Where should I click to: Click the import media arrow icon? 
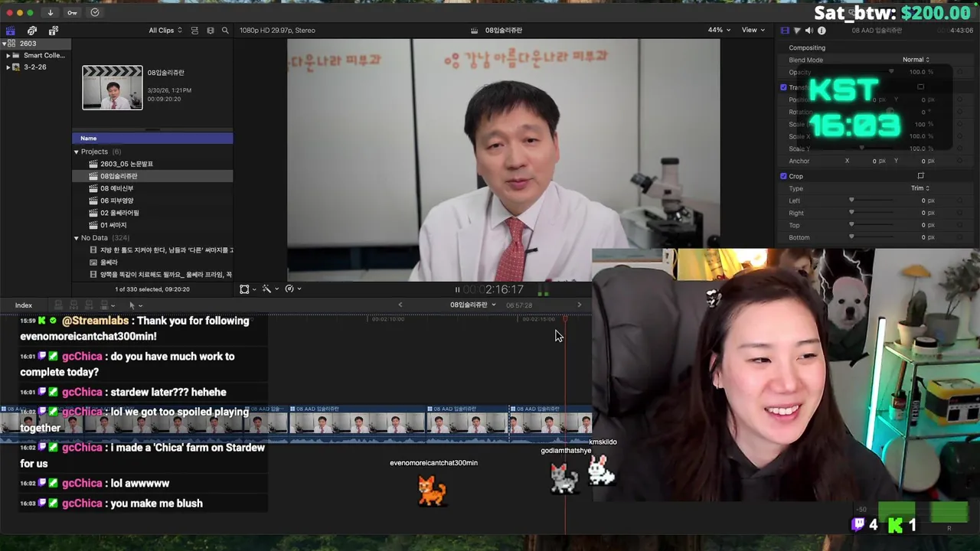point(51,12)
